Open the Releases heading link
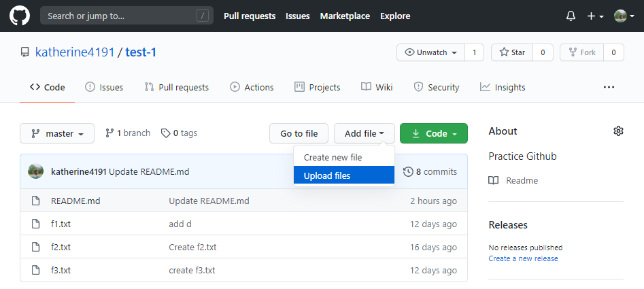 click(x=508, y=225)
